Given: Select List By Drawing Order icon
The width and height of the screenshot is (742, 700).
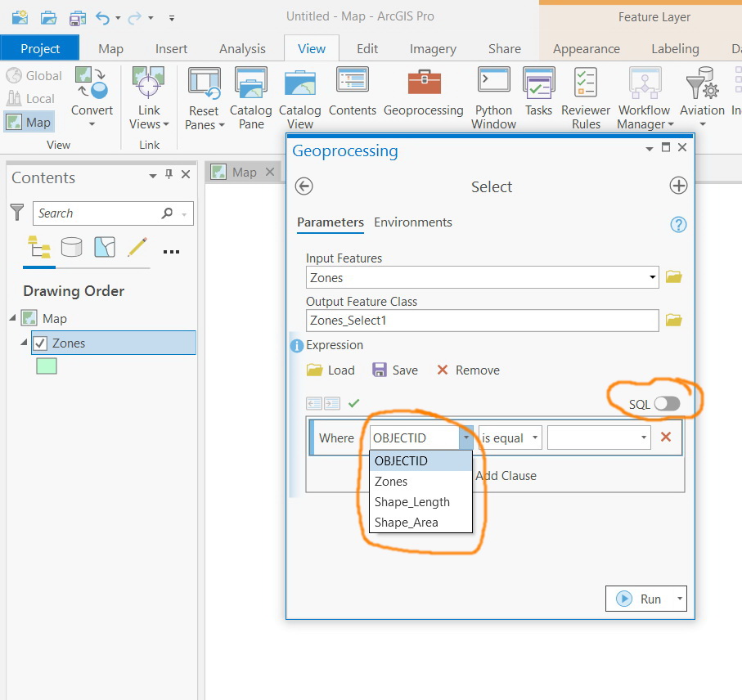Looking at the screenshot, I should point(39,247).
